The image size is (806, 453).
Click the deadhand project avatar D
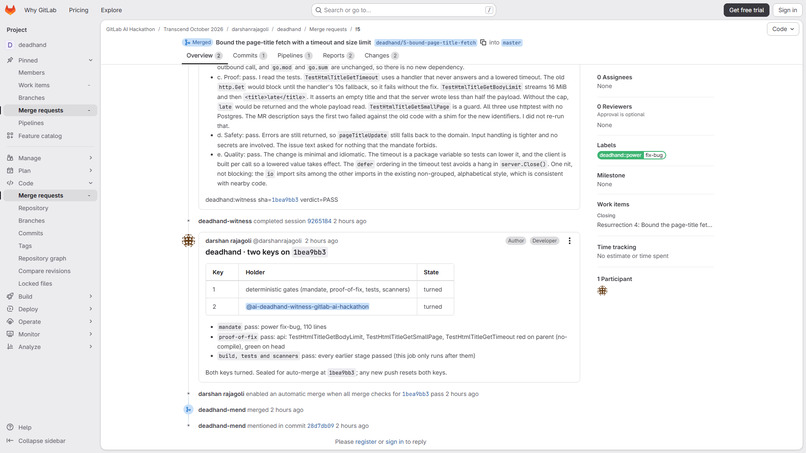coord(10,45)
